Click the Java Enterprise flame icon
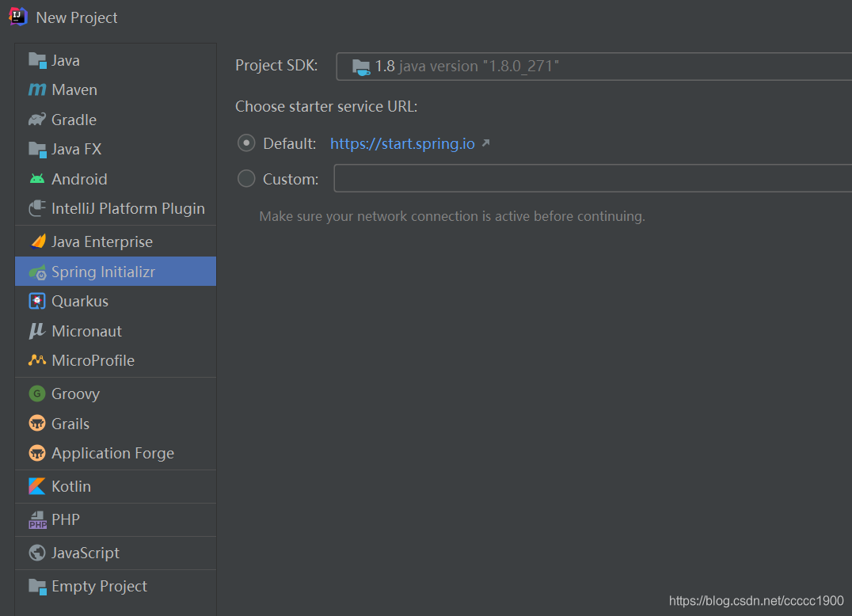This screenshot has height=616, width=852. tap(38, 241)
